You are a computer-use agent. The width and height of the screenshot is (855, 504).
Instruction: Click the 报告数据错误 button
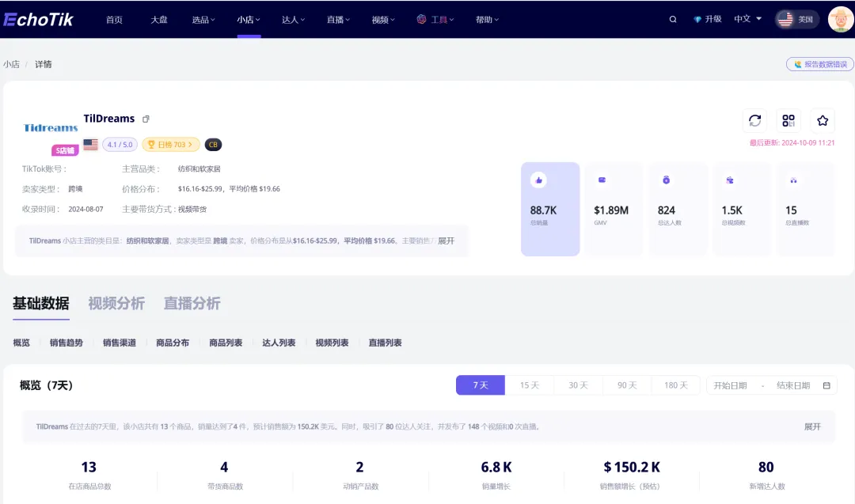[x=820, y=64]
